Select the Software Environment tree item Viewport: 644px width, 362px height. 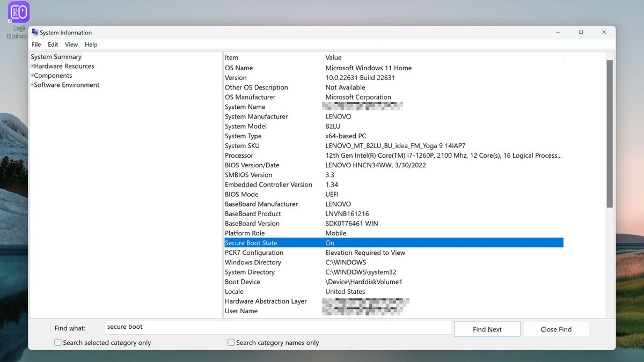(67, 85)
